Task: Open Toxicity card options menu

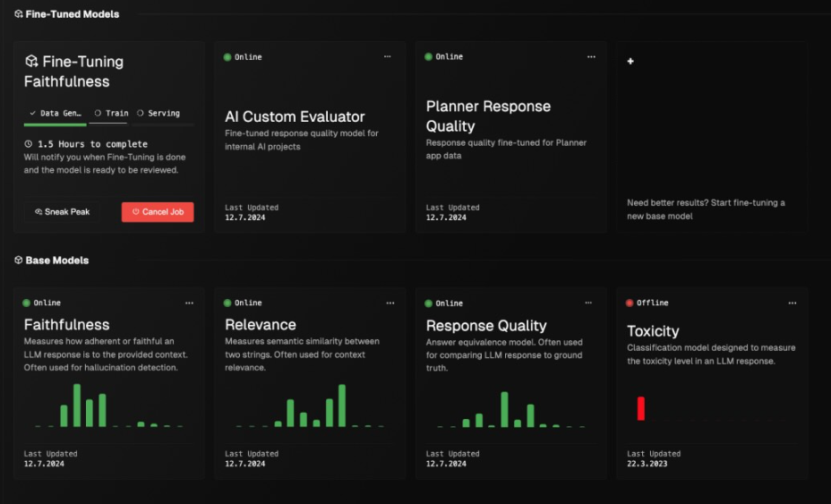Action: click(792, 303)
